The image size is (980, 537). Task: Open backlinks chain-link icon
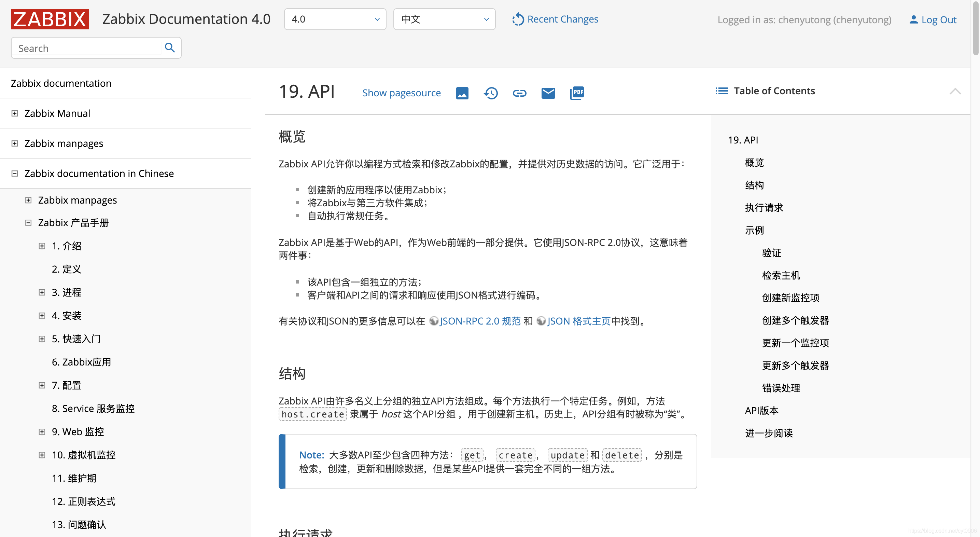pyautogui.click(x=520, y=93)
